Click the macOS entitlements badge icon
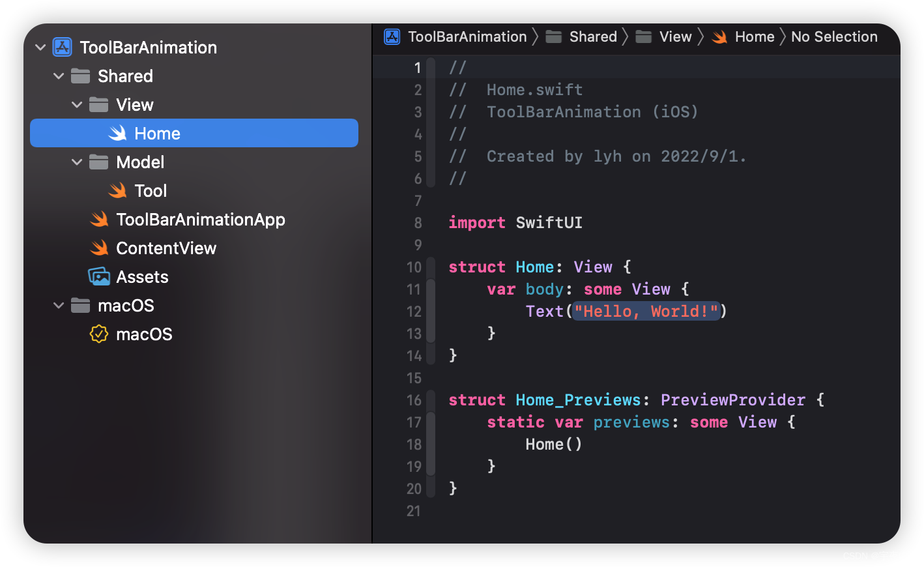The height and width of the screenshot is (567, 924). pos(99,334)
